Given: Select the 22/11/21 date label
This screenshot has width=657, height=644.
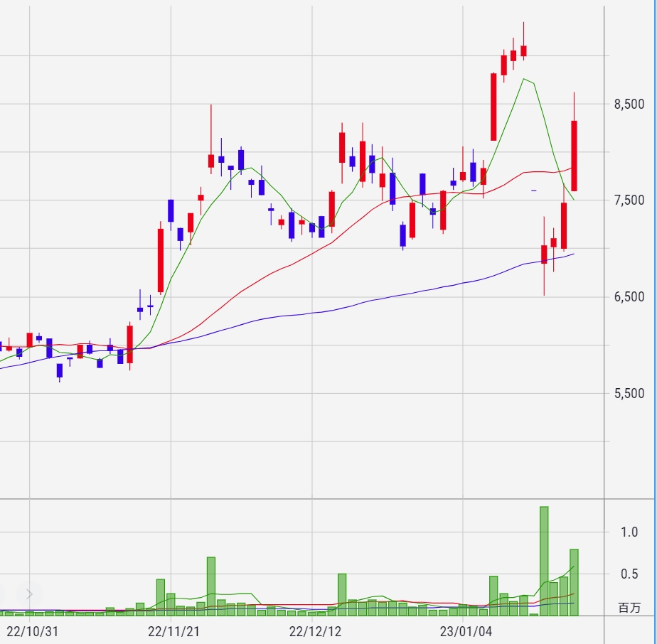Looking at the screenshot, I should click(x=173, y=631).
